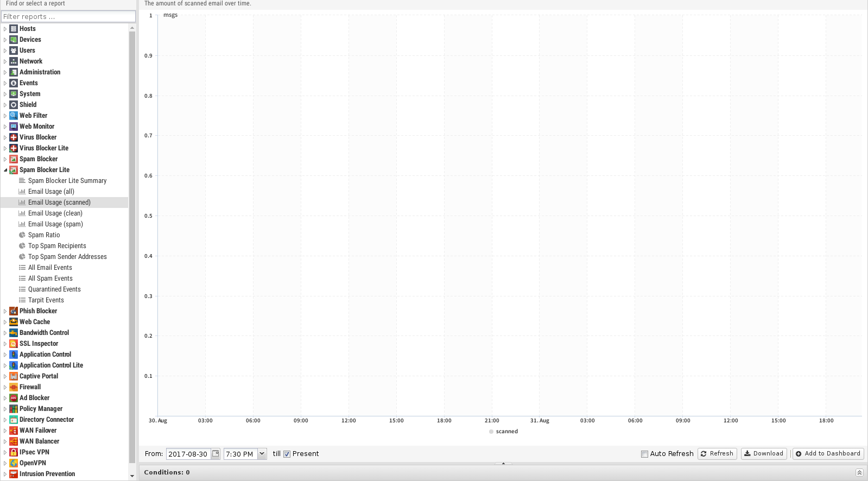Screen dimensions: 868x481
Task: Click the scrollbar up arrow in report tree
Action: click(132, 28)
